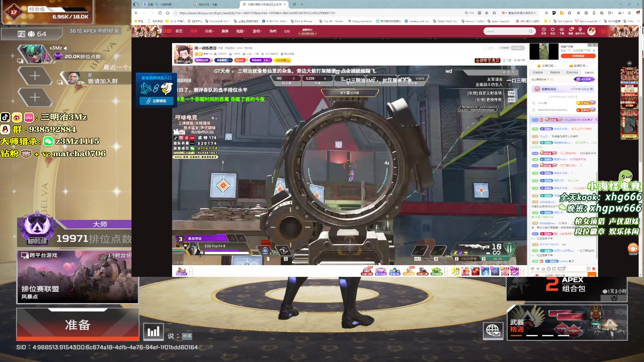Open the task hall (任务大厅) icon below video
644x362 pixels.
(x=181, y=271)
